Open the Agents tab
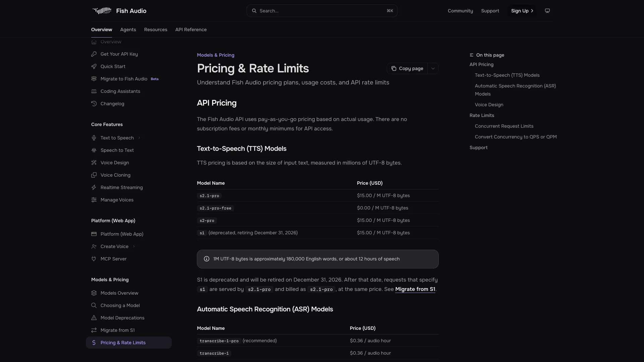Viewport: 644px width, 362px height. [128, 29]
